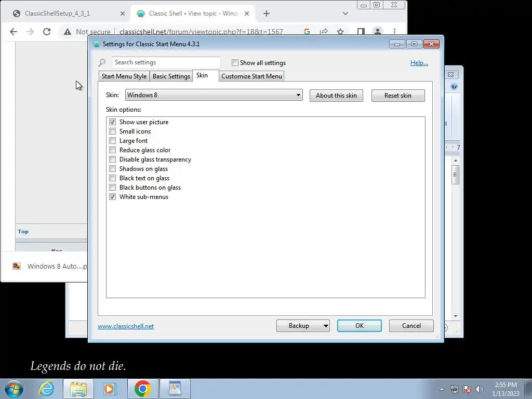Open Chrome three-dot menu
532x399 pixels.
pos(394,32)
